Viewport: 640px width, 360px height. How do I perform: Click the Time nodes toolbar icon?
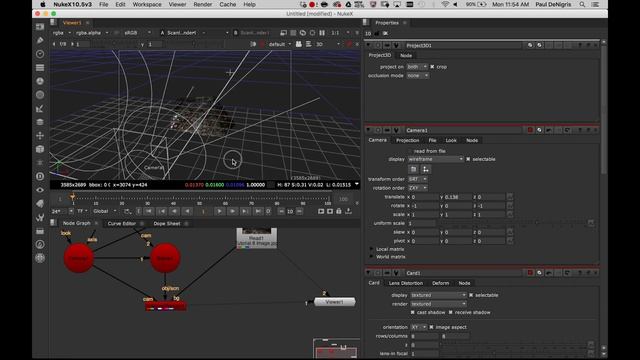click(x=40, y=54)
